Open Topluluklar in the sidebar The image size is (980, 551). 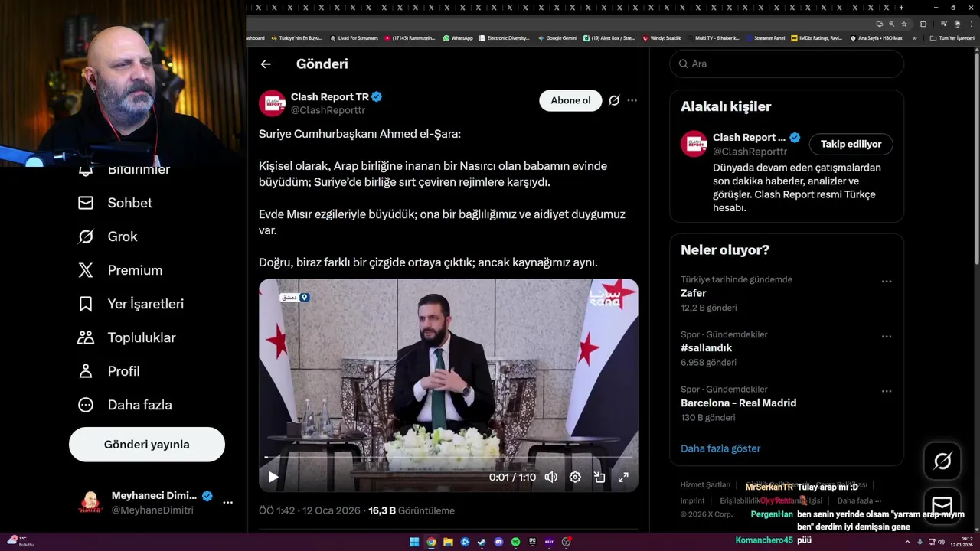coord(127,337)
